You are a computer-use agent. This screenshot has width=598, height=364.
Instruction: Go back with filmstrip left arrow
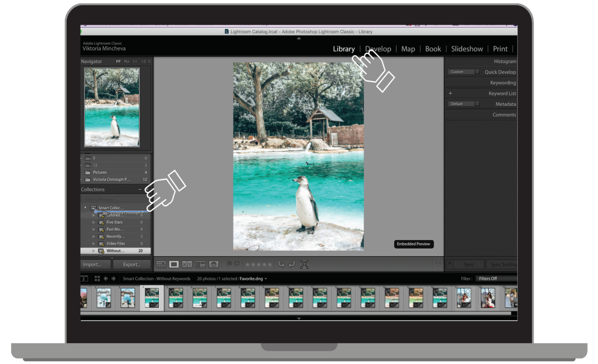[x=105, y=278]
